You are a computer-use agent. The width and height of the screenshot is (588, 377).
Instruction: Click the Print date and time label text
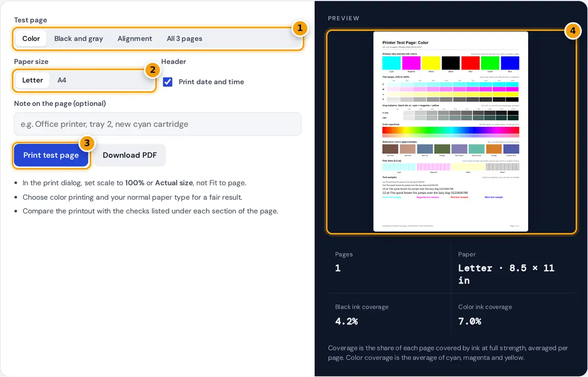point(211,82)
